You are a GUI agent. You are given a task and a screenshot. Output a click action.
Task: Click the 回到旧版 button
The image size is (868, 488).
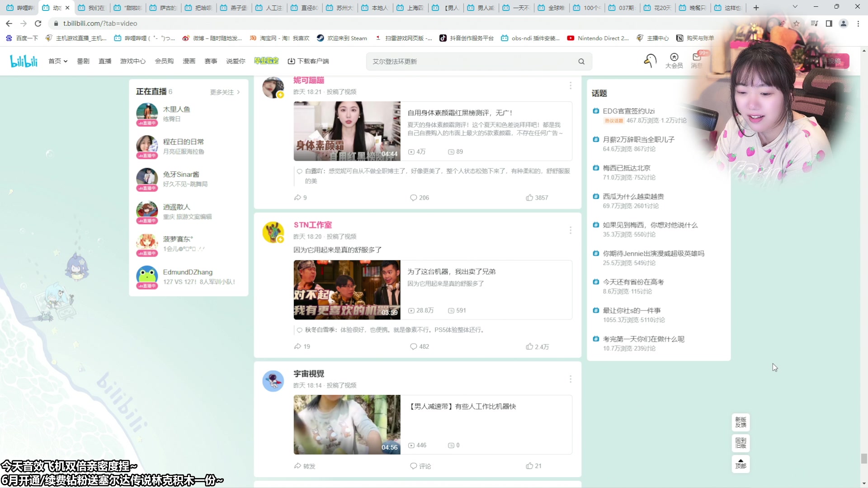(x=741, y=443)
